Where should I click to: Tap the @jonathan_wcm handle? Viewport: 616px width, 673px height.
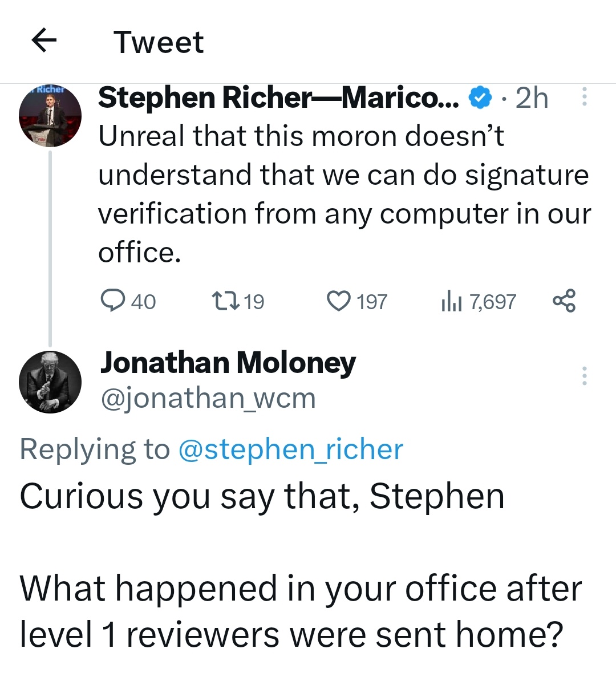click(x=208, y=399)
